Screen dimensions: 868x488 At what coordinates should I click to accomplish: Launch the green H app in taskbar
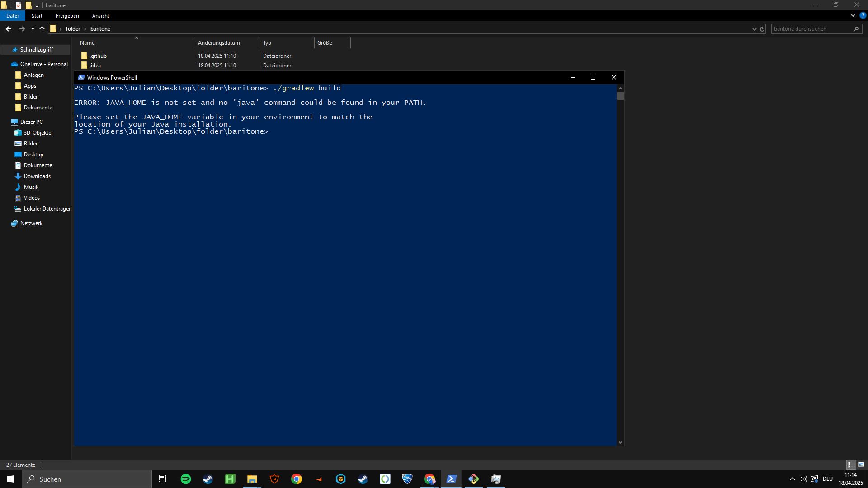tap(230, 479)
